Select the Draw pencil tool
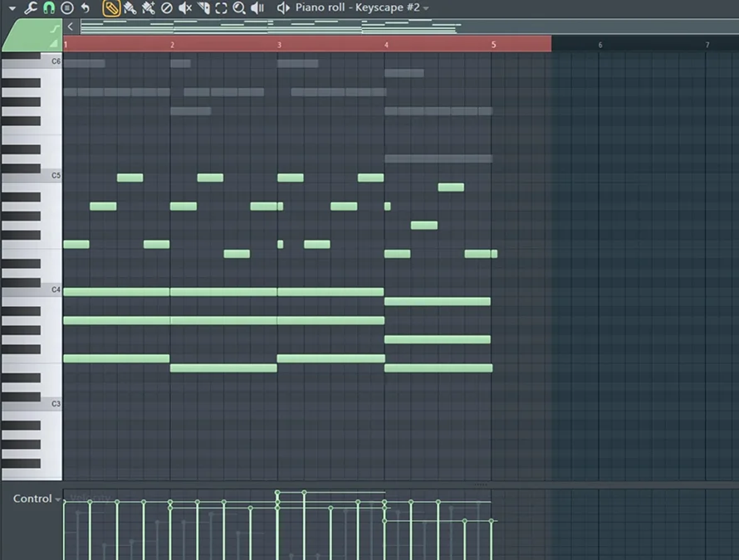Image resolution: width=739 pixels, height=560 pixels. (x=110, y=8)
